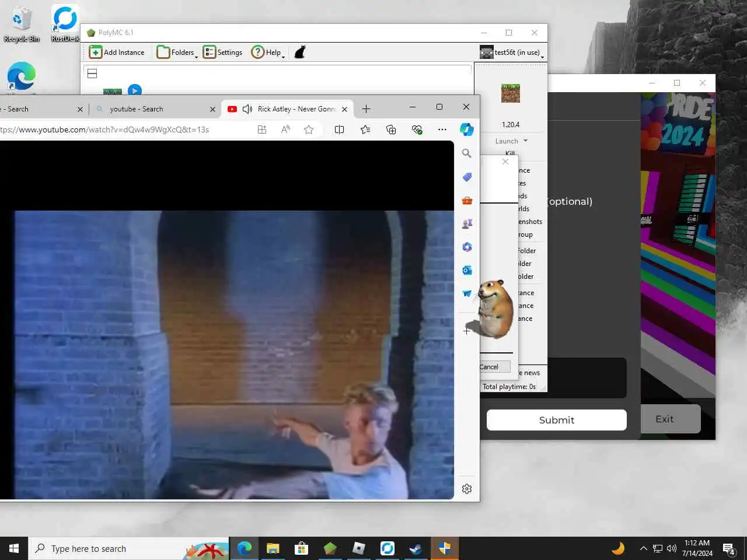Click the grass block instance icon
Image resolution: width=747 pixels, height=560 pixels.
pyautogui.click(x=511, y=93)
